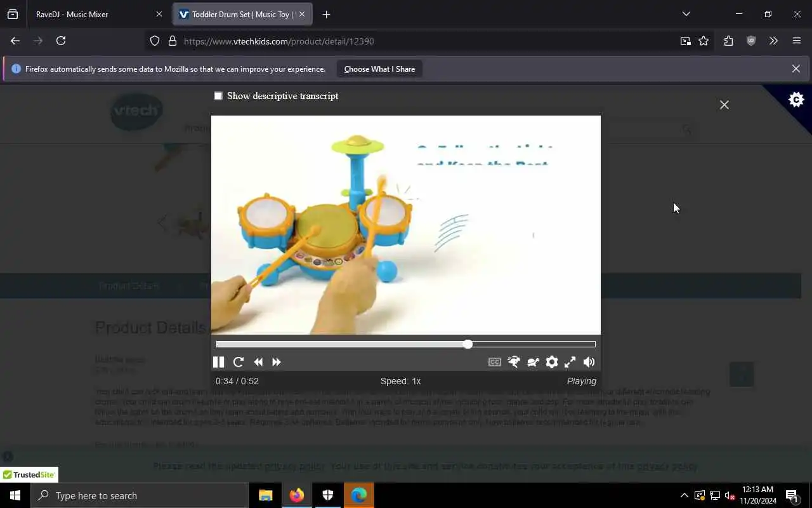Click the video seek bar handle
Screen dimensions: 812x508
click(468, 344)
